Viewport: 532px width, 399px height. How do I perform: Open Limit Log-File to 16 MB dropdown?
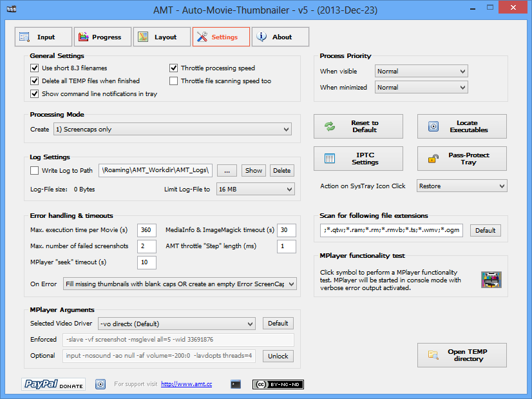click(x=256, y=189)
